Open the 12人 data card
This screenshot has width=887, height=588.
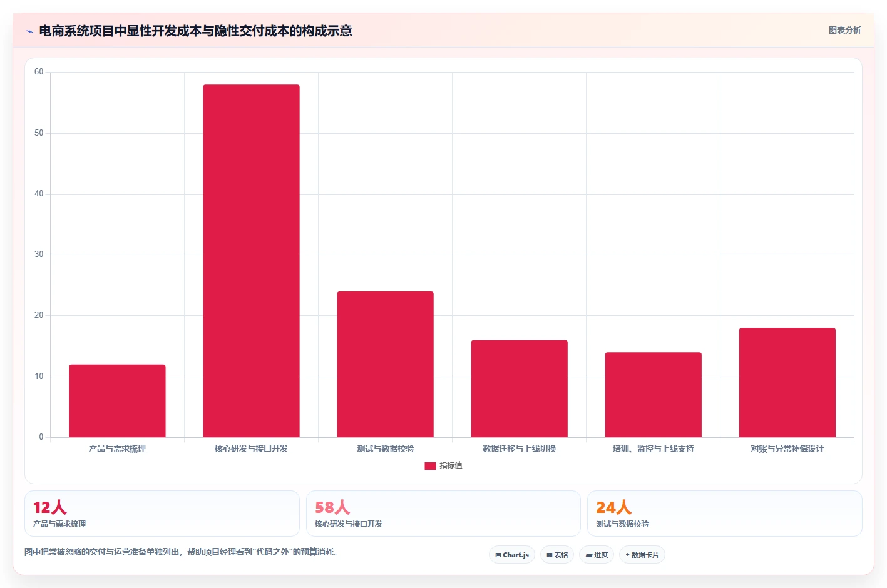162,514
